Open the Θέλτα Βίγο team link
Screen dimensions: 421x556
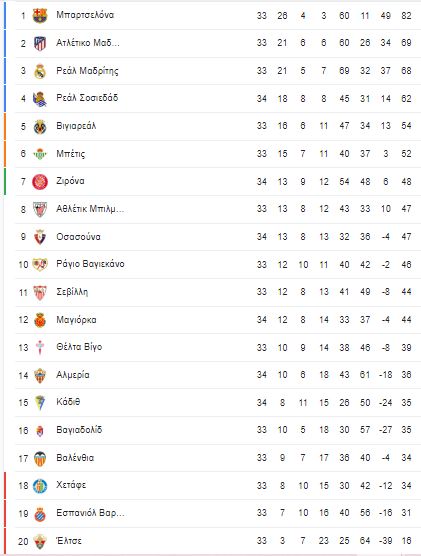[79, 347]
